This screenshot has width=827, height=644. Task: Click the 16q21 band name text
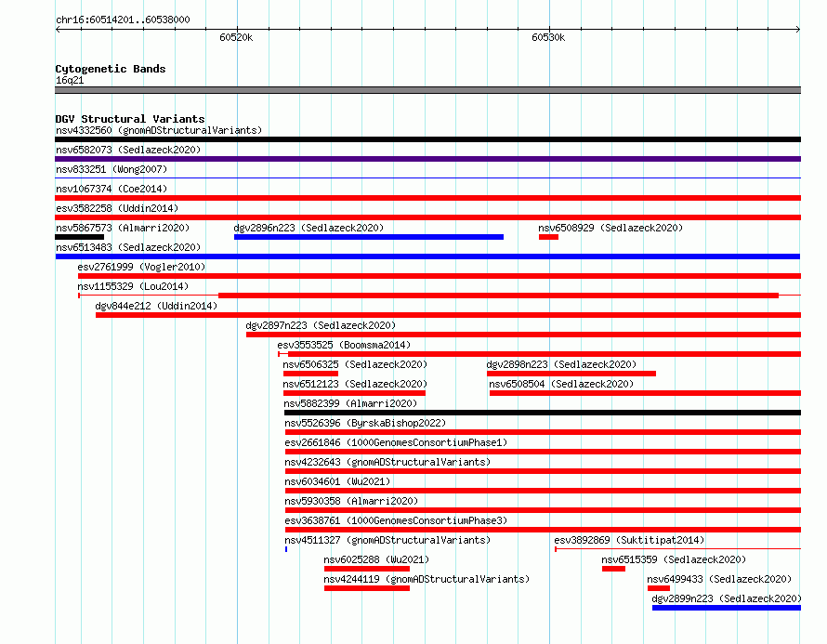coord(70,80)
